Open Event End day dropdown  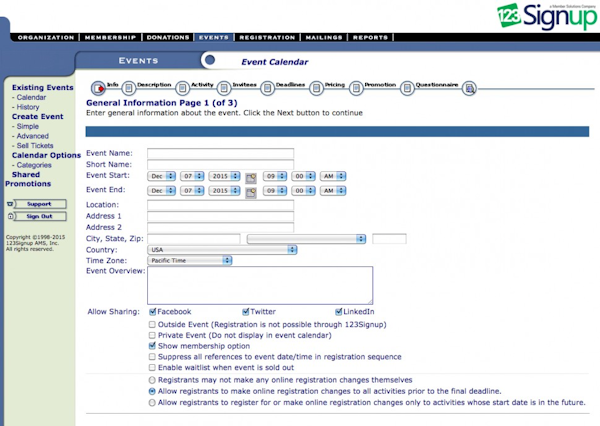coord(192,191)
